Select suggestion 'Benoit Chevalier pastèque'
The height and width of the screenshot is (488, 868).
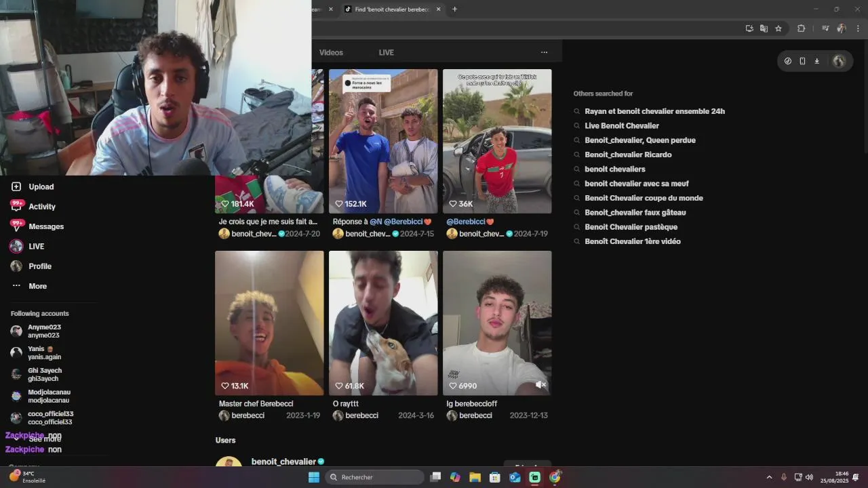631,227
